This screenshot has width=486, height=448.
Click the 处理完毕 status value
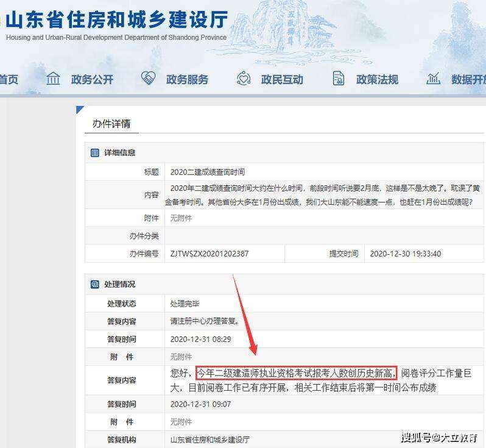click(185, 304)
